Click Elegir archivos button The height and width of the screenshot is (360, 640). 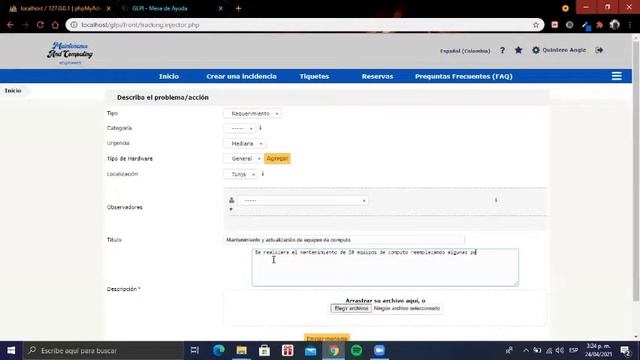point(351,308)
